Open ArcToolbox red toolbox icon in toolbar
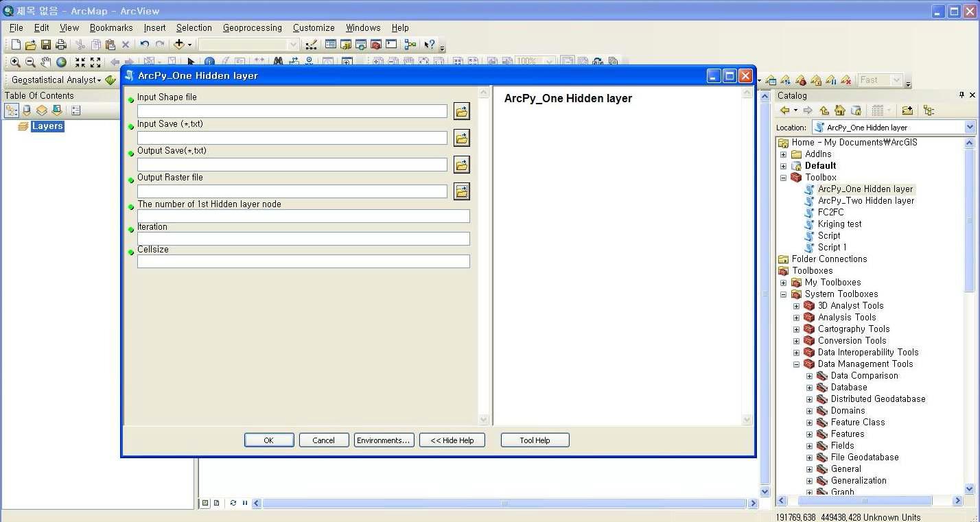The width and height of the screenshot is (980, 522). click(375, 45)
